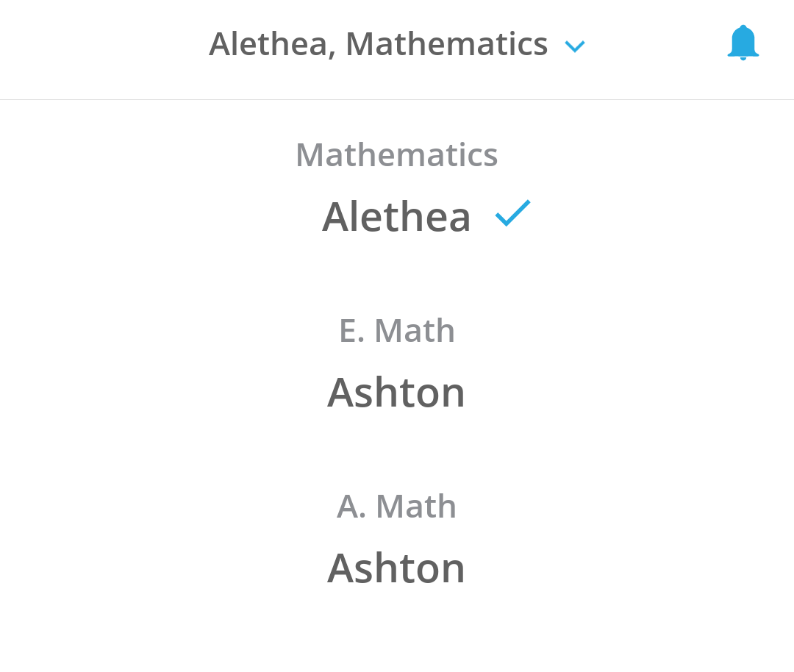
Task: Switch to Ashton's E. Math class
Action: pos(396,392)
